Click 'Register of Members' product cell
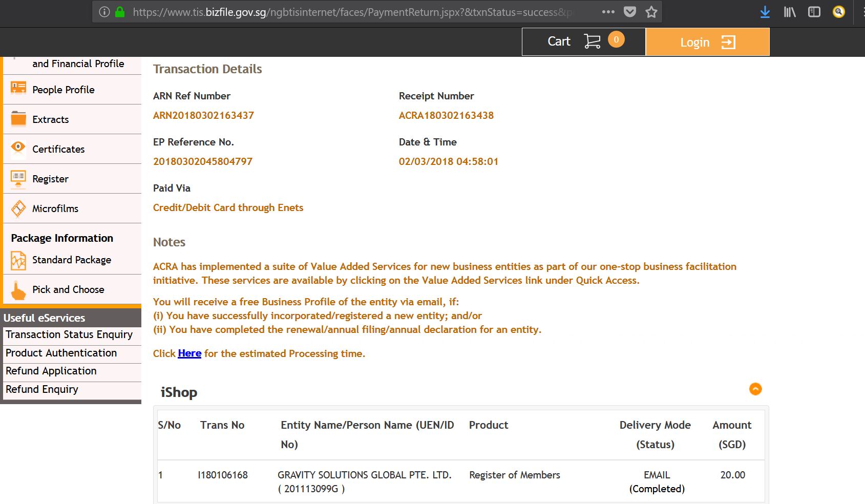This screenshot has height=504, width=865. [515, 475]
